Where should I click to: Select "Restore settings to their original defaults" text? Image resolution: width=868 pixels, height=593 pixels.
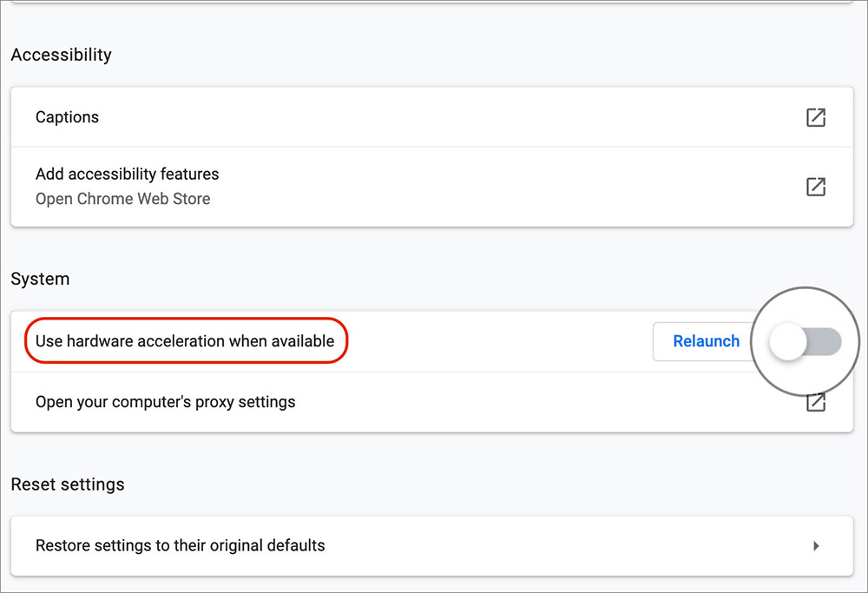[x=180, y=545]
